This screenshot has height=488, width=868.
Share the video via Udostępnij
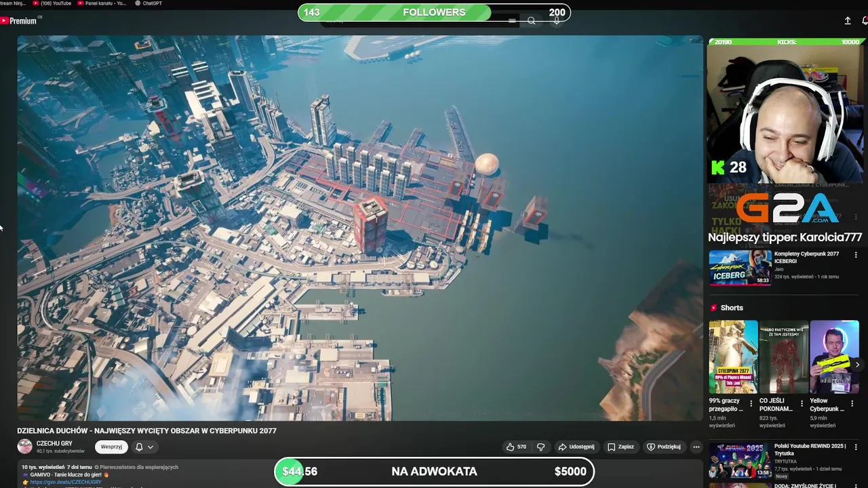[576, 447]
